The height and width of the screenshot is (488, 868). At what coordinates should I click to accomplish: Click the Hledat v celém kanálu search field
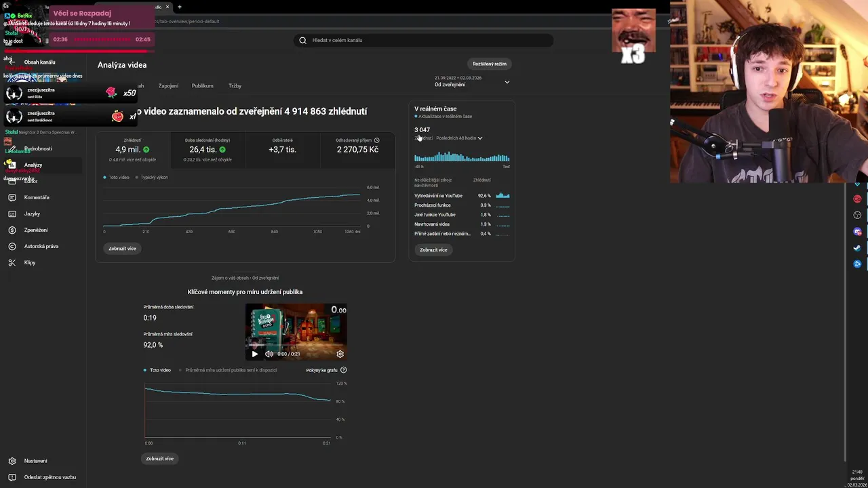pyautogui.click(x=423, y=40)
